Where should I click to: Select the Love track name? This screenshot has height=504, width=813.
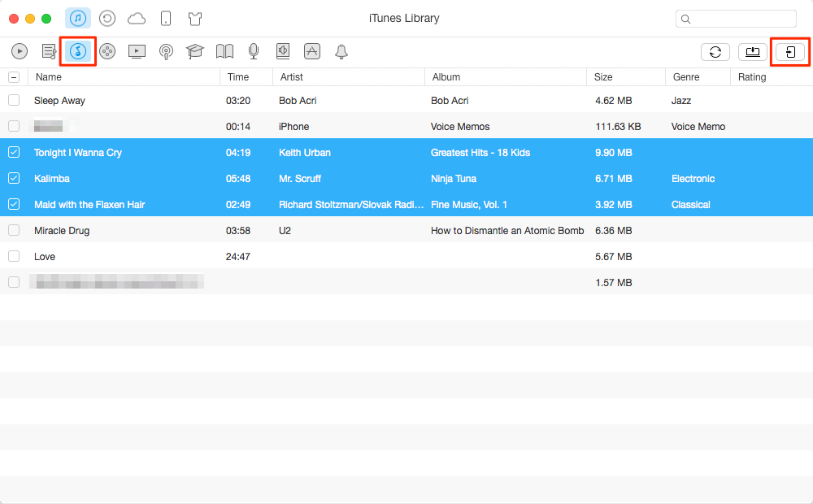[45, 256]
